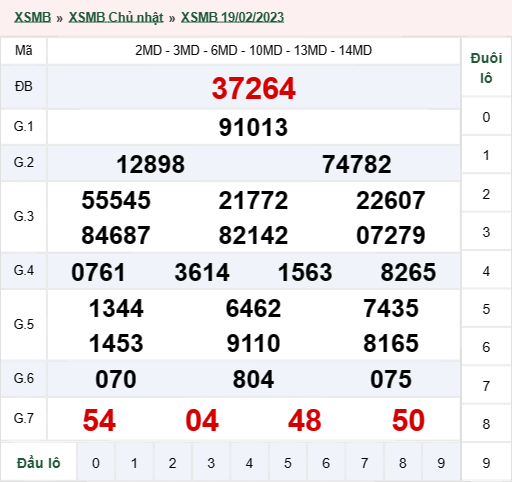The height and width of the screenshot is (482, 512).
Task: Select Đầu lô digit 7
Action: [x=365, y=463]
